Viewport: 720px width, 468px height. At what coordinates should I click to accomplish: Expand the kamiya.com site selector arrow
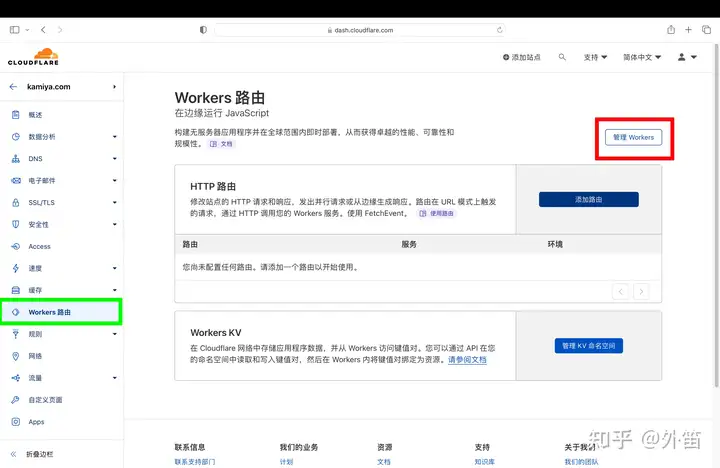114,87
